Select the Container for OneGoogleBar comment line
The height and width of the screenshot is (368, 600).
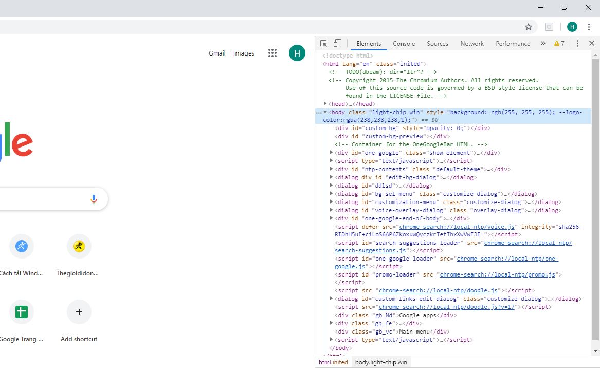(x=411, y=144)
